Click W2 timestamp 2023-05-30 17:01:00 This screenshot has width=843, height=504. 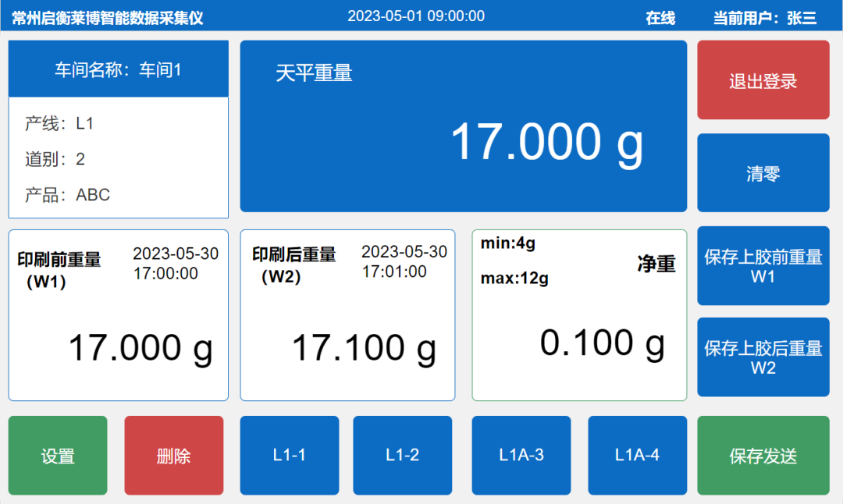pyautogui.click(x=404, y=261)
